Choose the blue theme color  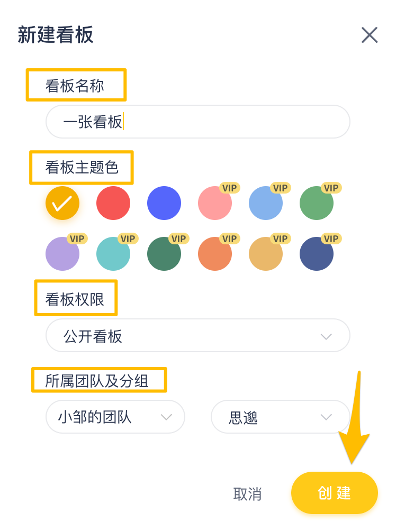pos(164,203)
